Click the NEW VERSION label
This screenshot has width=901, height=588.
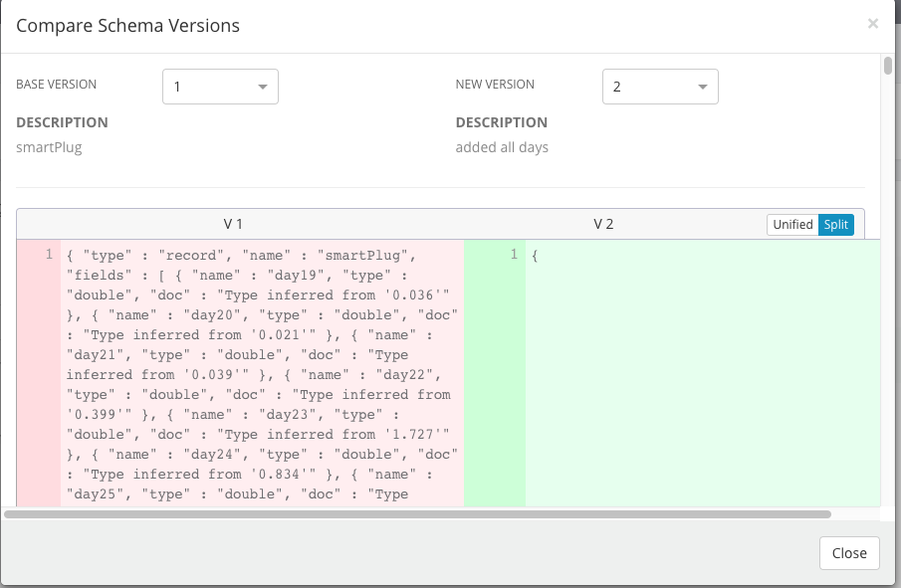pyautogui.click(x=495, y=85)
